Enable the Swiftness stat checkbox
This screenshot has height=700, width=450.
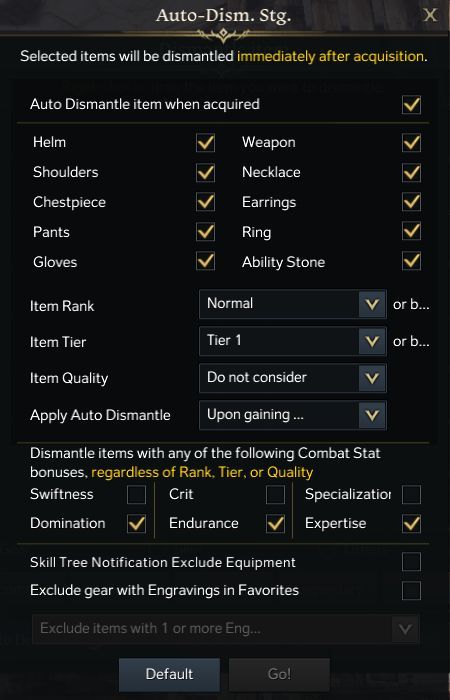tap(136, 495)
